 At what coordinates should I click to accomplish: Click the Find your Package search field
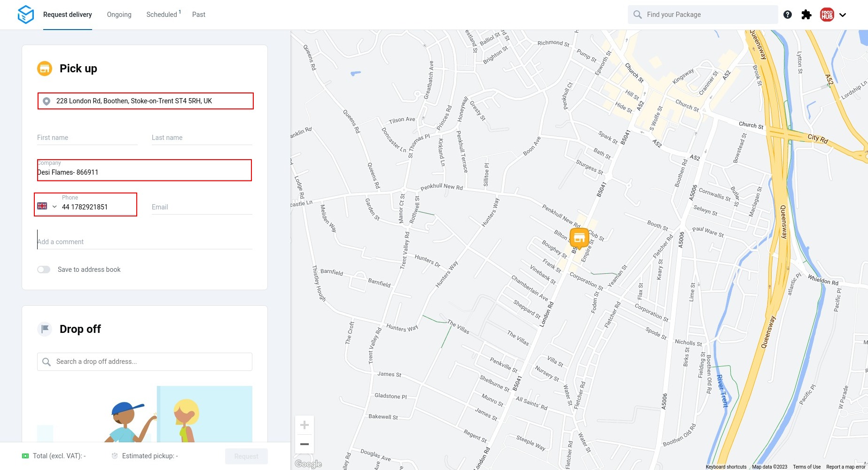pos(703,15)
